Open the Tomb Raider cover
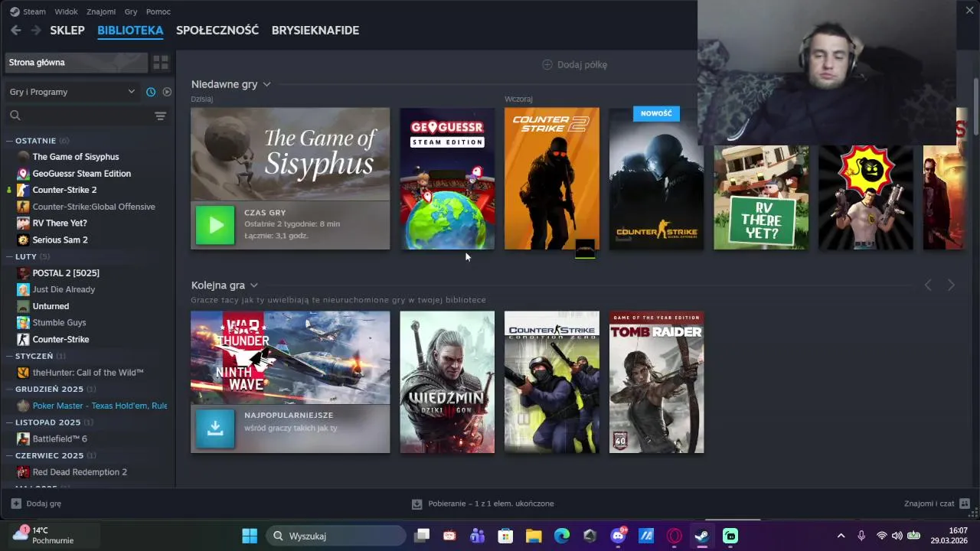This screenshot has width=980, height=551. 656,382
